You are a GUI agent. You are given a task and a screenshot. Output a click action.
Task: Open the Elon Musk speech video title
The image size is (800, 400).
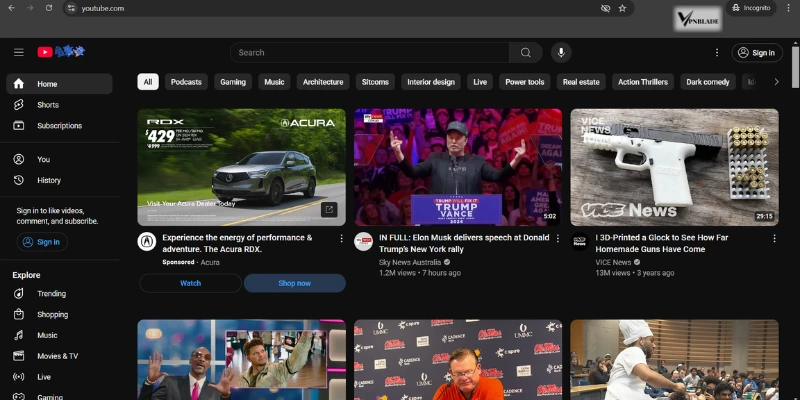click(464, 243)
